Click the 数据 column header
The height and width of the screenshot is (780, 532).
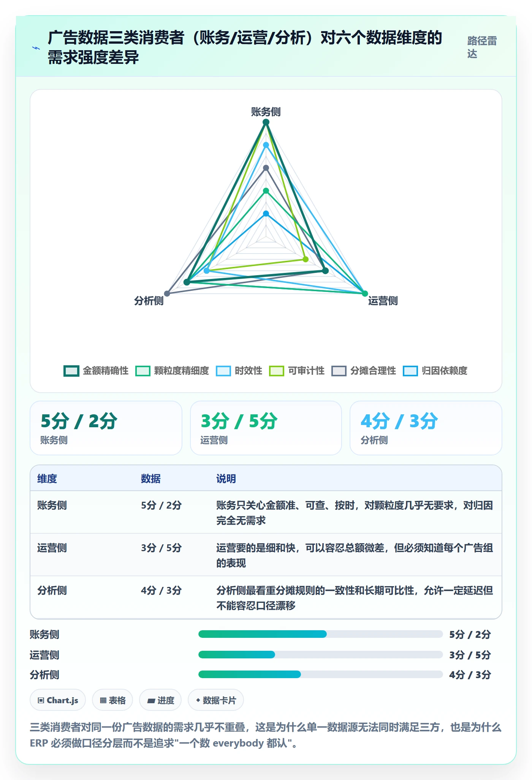(151, 479)
